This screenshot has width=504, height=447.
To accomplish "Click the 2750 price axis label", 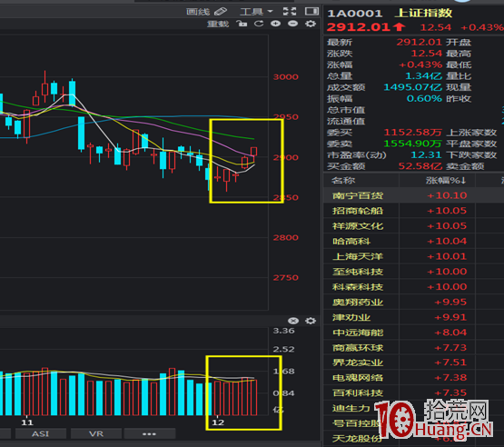I will (x=286, y=277).
